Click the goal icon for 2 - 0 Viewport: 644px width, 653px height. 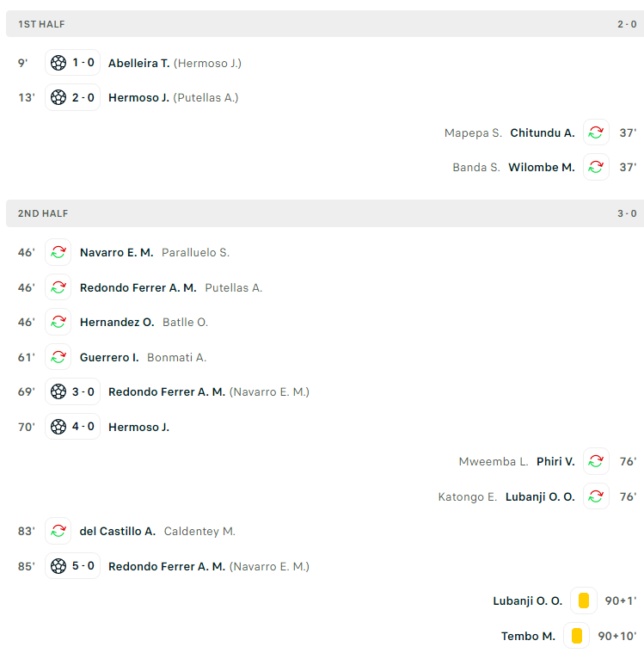click(x=58, y=97)
